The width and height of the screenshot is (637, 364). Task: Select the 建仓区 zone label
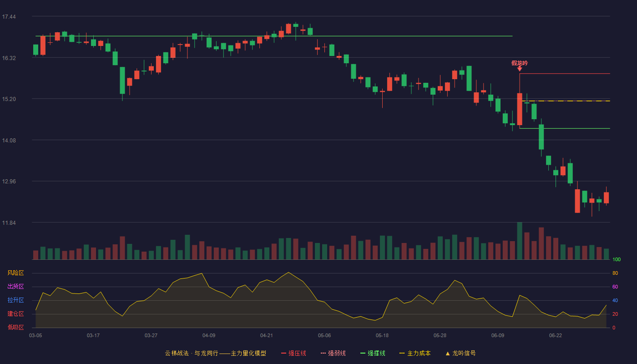click(x=15, y=314)
